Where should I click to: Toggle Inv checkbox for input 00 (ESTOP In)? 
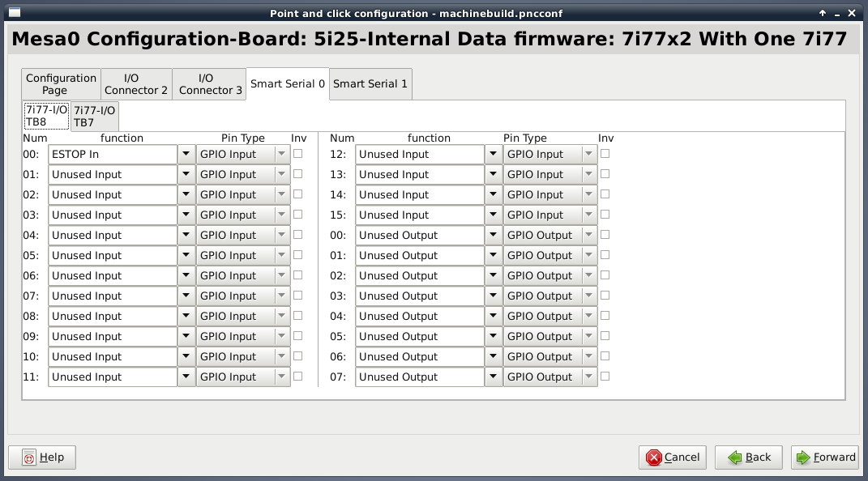(x=297, y=154)
